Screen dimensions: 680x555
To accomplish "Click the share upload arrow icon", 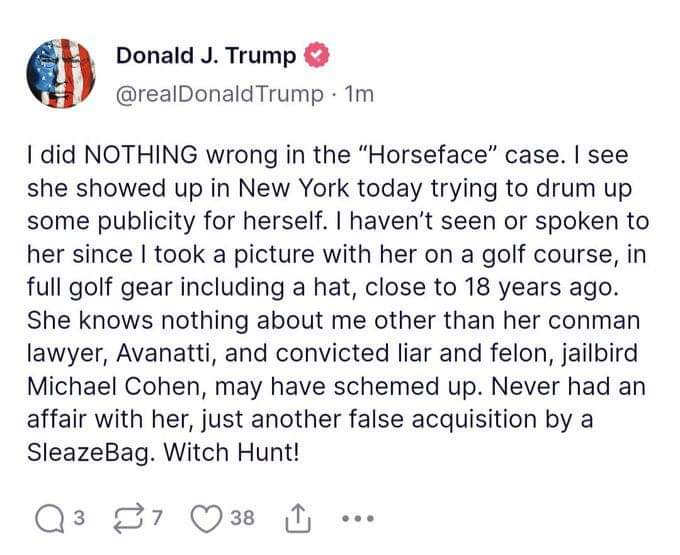I will [300, 518].
